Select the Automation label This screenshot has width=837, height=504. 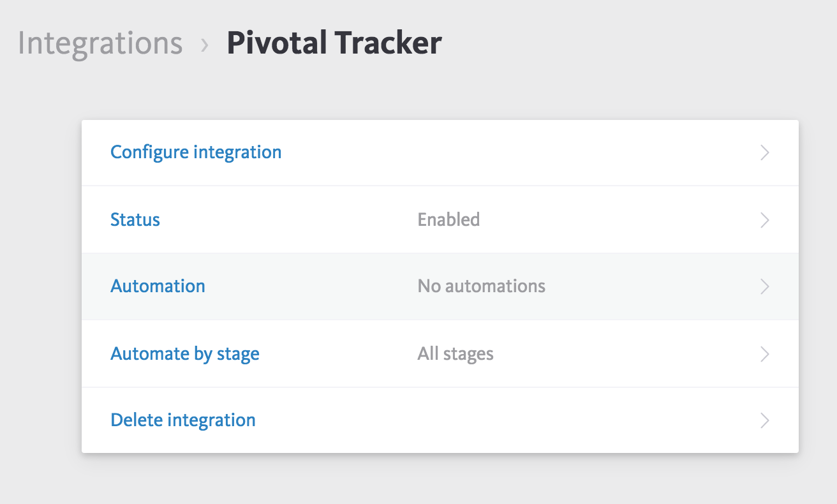(158, 286)
